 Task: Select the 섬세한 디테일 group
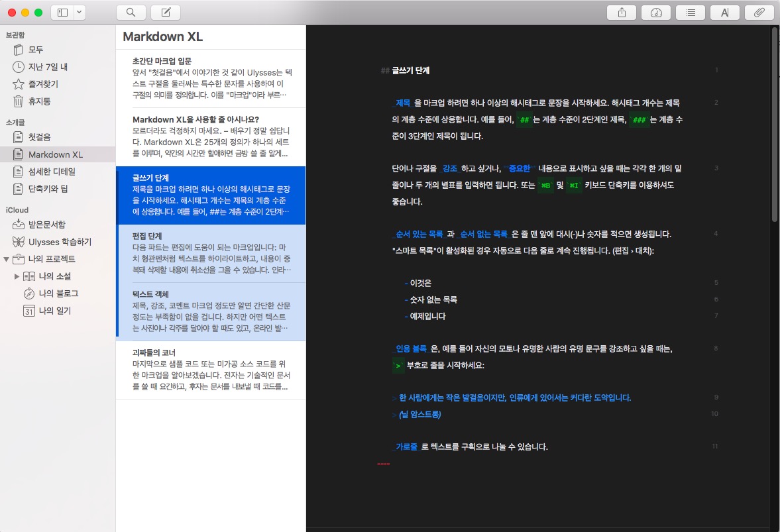click(x=58, y=172)
